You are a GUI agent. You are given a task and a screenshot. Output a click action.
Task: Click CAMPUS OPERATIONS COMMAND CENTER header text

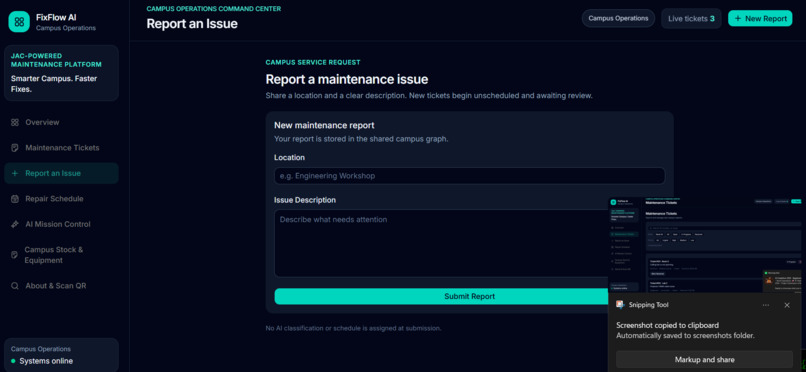click(214, 9)
